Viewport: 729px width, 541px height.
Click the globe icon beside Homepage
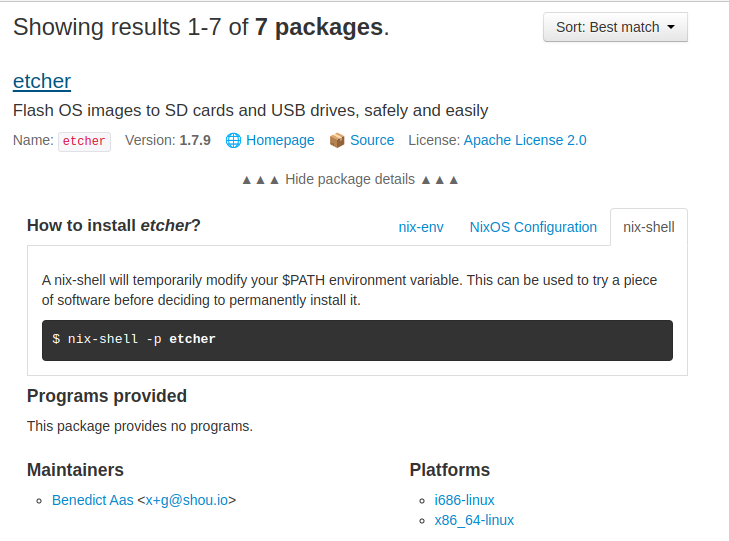click(233, 141)
